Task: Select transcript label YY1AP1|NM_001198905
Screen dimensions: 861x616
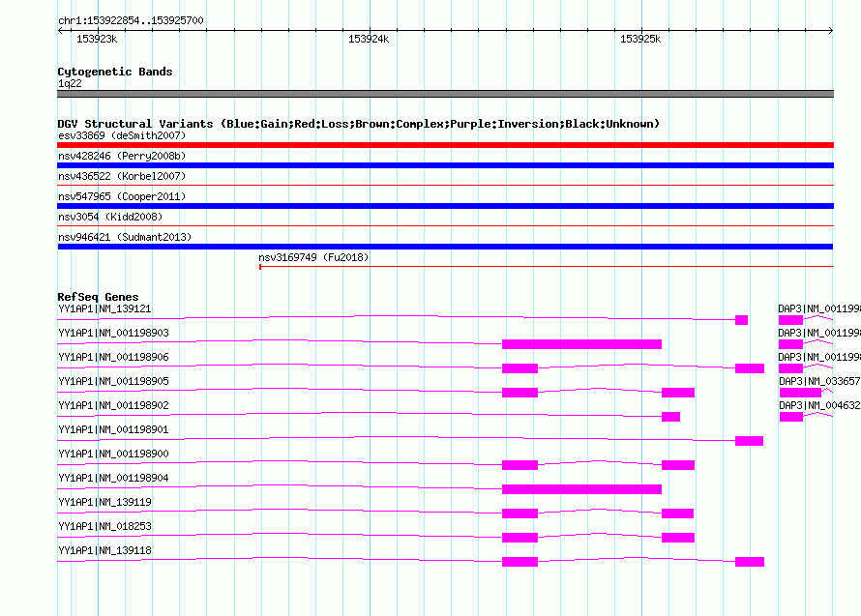Action: (113, 381)
